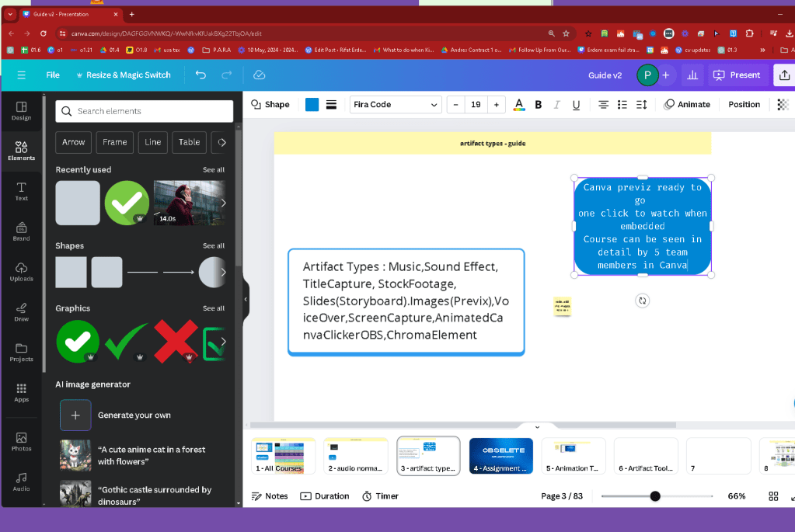This screenshot has height=532, width=795.
Task: Click See all next to Graphics
Action: [x=214, y=308]
